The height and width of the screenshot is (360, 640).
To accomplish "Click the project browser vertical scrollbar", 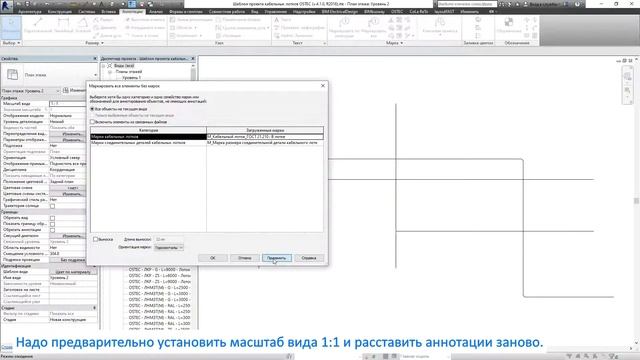I will [193, 73].
